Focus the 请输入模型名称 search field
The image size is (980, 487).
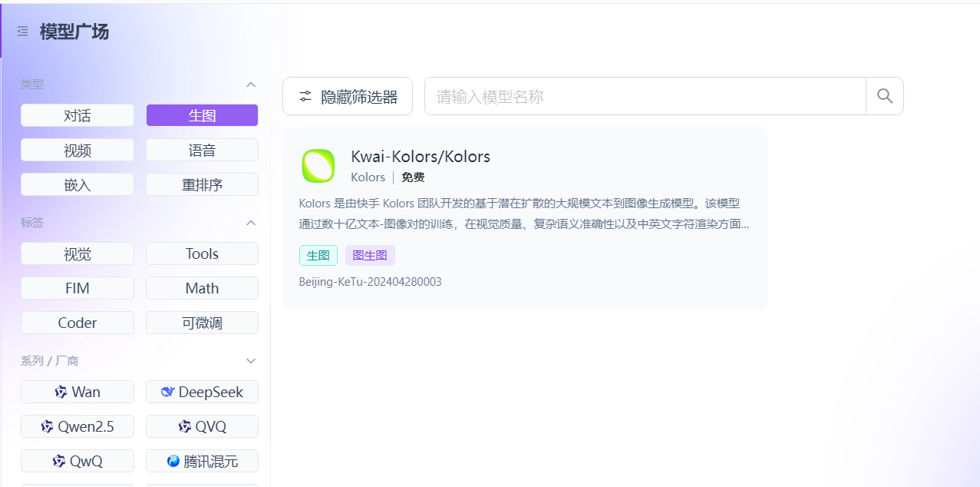coord(645,96)
